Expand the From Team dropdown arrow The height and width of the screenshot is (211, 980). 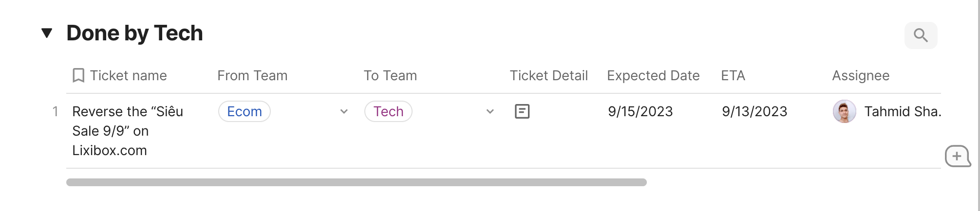click(x=344, y=111)
